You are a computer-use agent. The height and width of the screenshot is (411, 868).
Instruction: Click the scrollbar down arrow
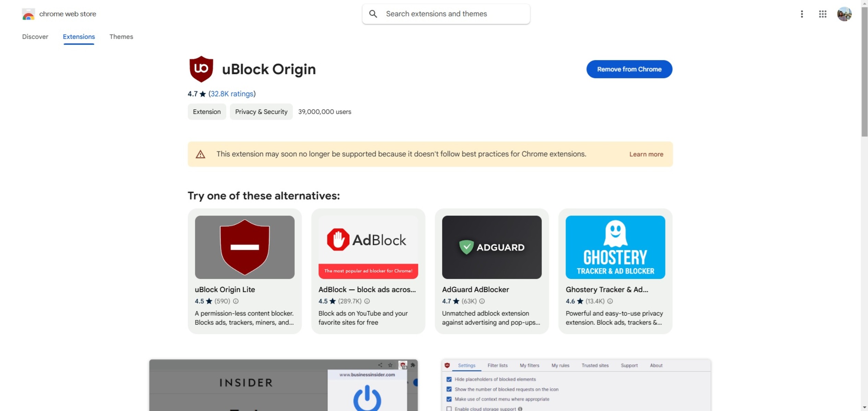(x=864, y=407)
